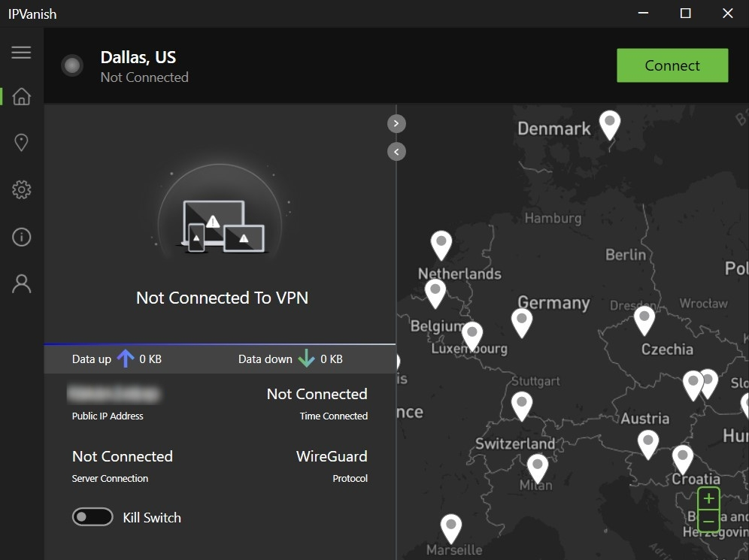Select the Switzerland server pin
Image resolution: width=749 pixels, height=560 pixels.
522,406
